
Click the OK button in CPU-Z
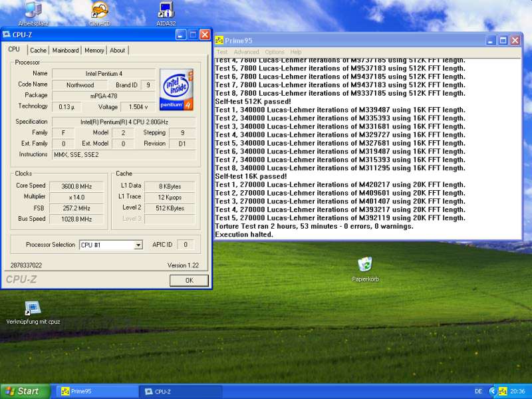(189, 280)
